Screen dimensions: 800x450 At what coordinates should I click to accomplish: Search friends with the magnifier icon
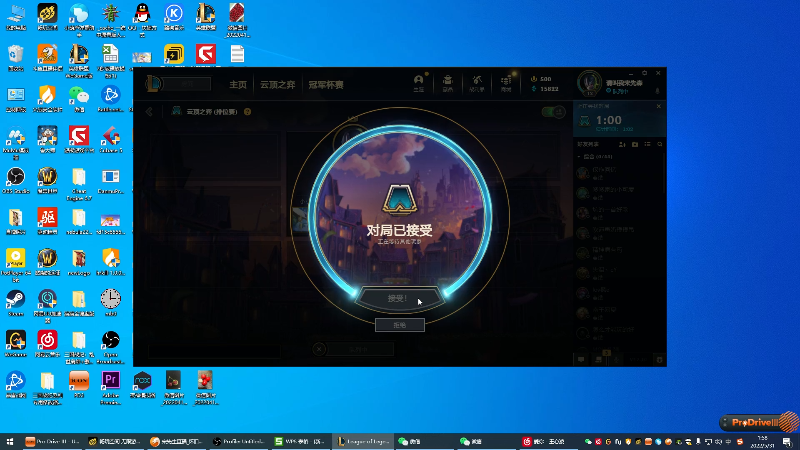(x=660, y=144)
